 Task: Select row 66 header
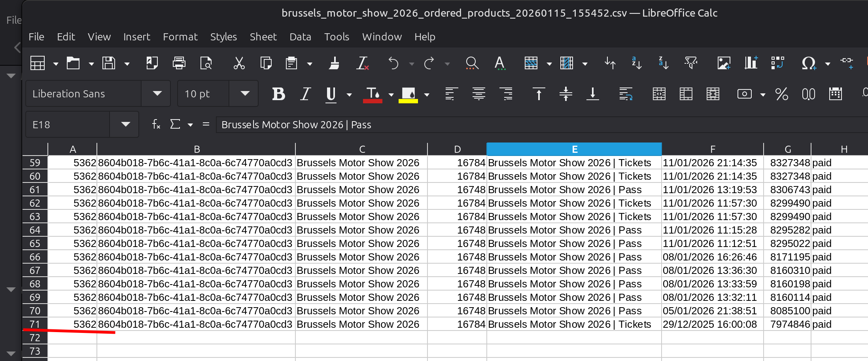pyautogui.click(x=35, y=257)
